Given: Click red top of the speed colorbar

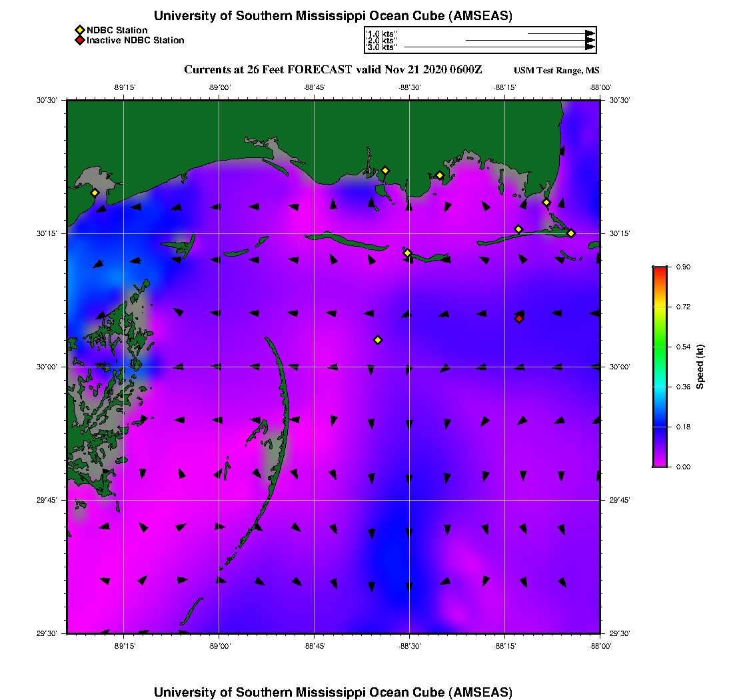Looking at the screenshot, I should click(660, 271).
